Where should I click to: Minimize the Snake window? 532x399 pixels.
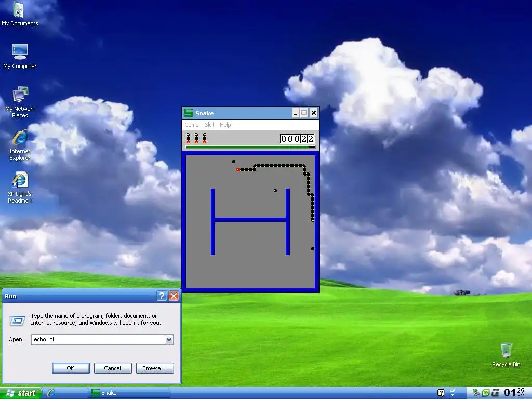coord(296,113)
